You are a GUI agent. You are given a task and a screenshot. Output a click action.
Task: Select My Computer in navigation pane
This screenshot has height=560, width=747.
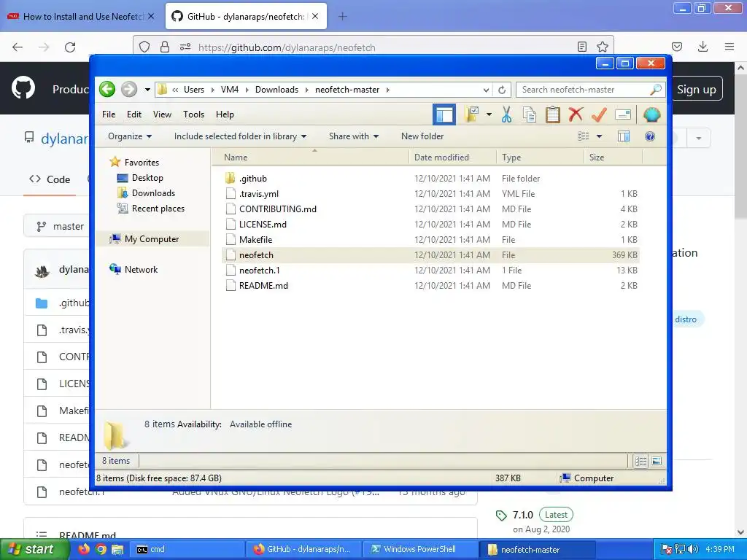pyautogui.click(x=152, y=239)
